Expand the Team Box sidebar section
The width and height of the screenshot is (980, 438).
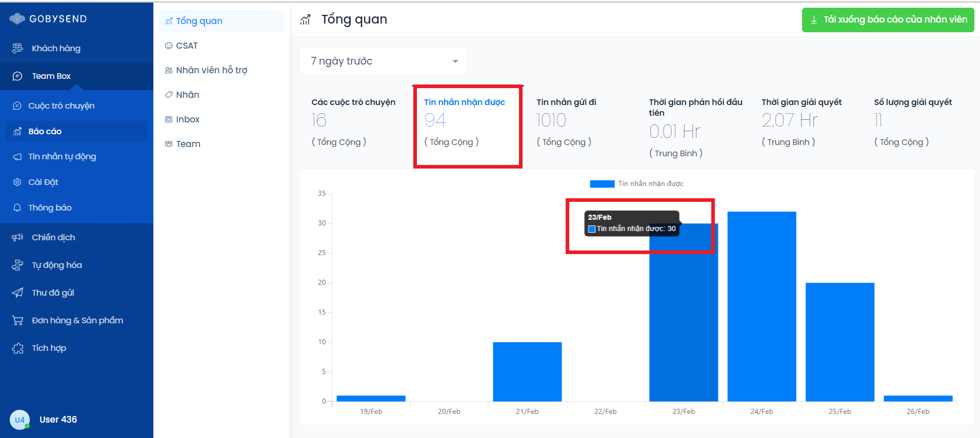pos(51,76)
